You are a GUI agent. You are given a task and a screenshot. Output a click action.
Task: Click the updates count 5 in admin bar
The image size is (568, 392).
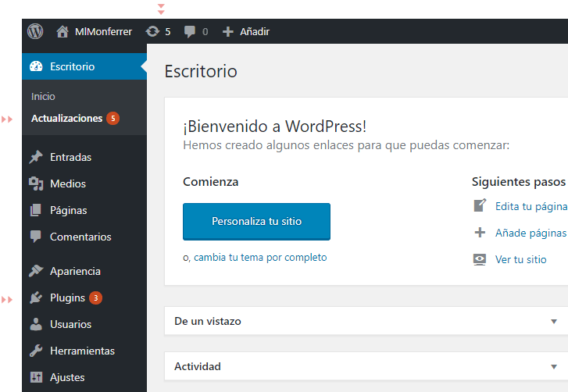(168, 32)
